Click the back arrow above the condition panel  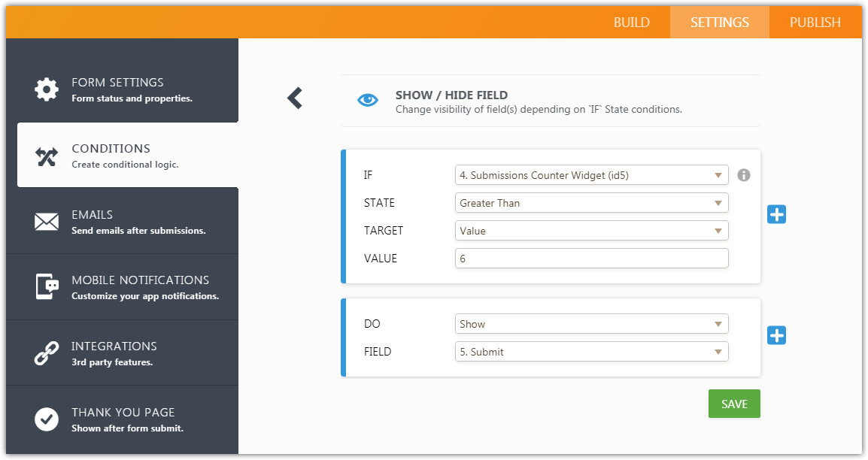tap(294, 98)
